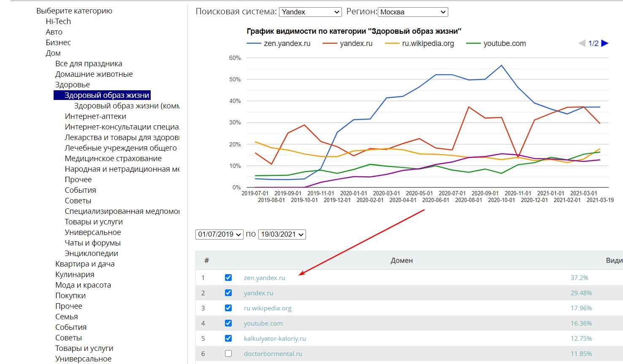Collapse the Дом category
623x364 pixels.
point(53,53)
